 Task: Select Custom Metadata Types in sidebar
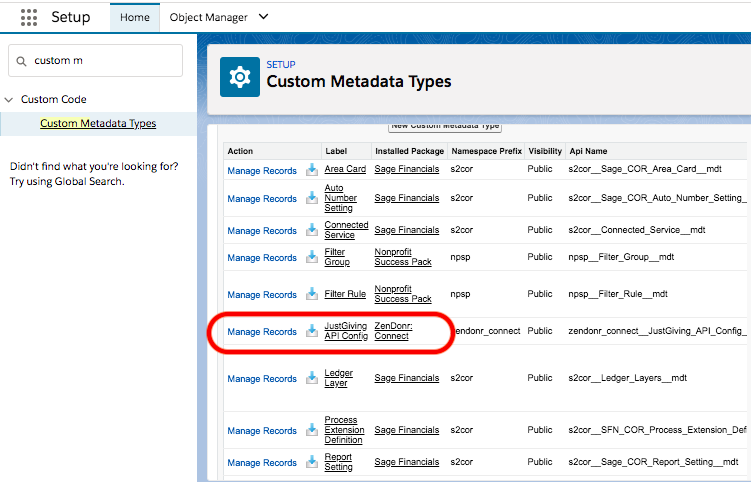click(98, 124)
